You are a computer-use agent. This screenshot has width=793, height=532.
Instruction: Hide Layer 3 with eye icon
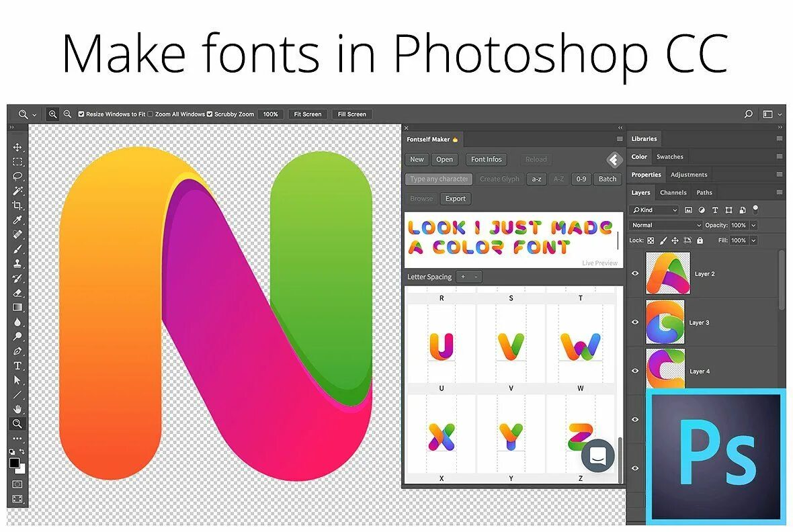click(635, 322)
